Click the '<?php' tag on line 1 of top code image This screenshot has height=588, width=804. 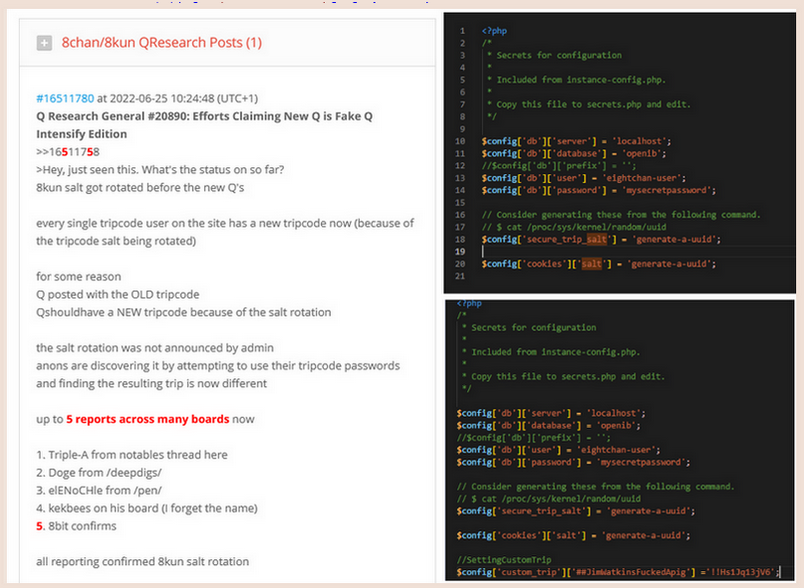[494, 31]
